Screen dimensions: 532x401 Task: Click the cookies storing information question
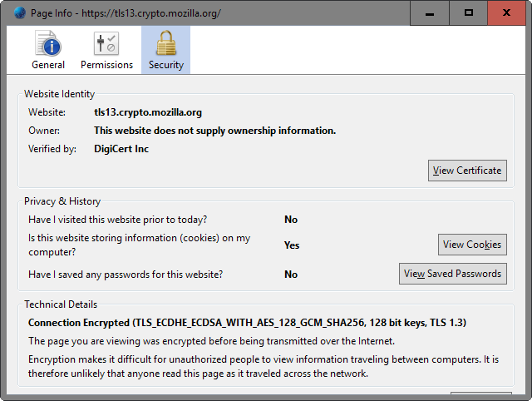139,245
